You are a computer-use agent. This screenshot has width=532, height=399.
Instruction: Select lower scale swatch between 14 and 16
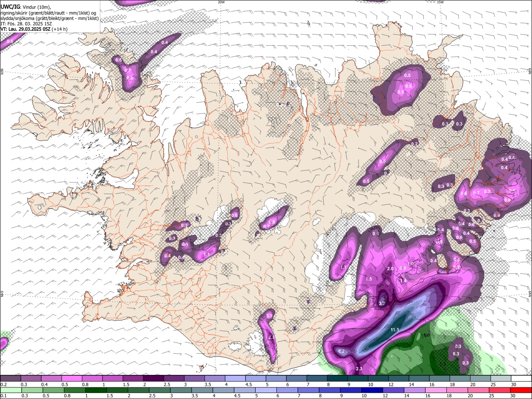pyautogui.click(x=415, y=390)
